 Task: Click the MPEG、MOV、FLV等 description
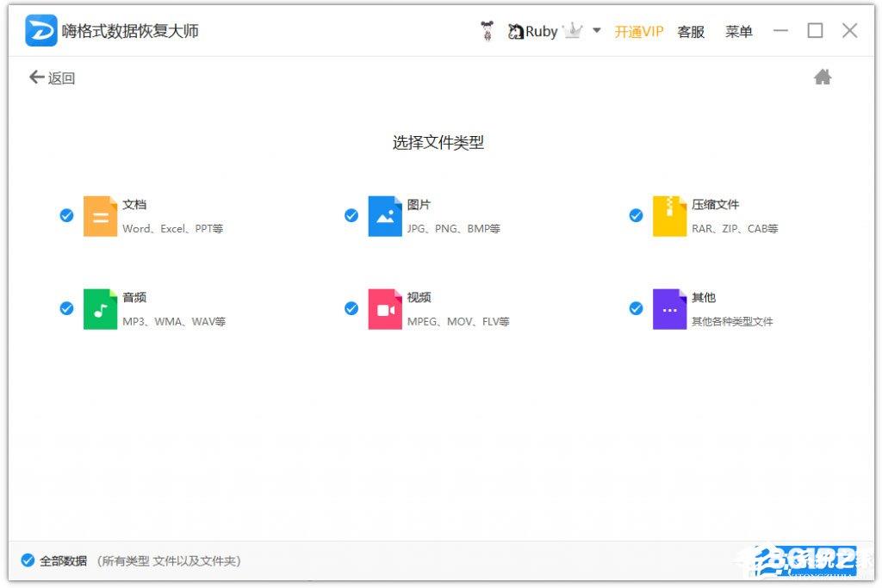click(458, 321)
